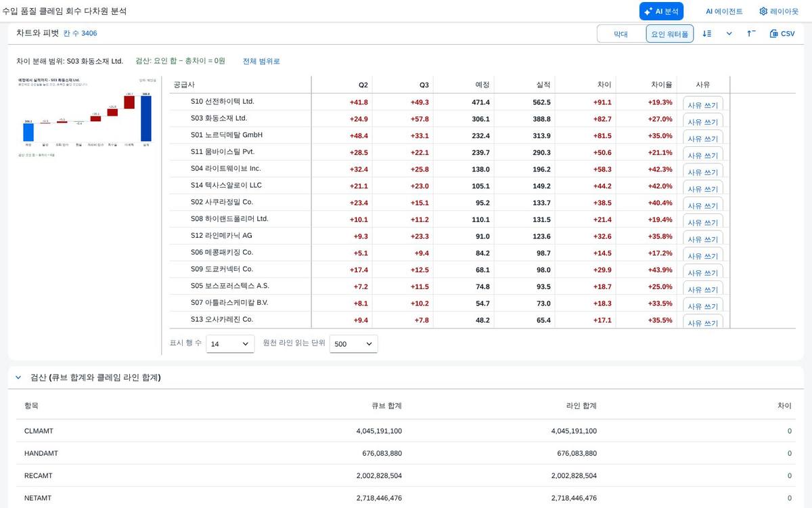812x508 pixels.
Task: Open the AI 에이전트 link
Action: click(x=724, y=12)
